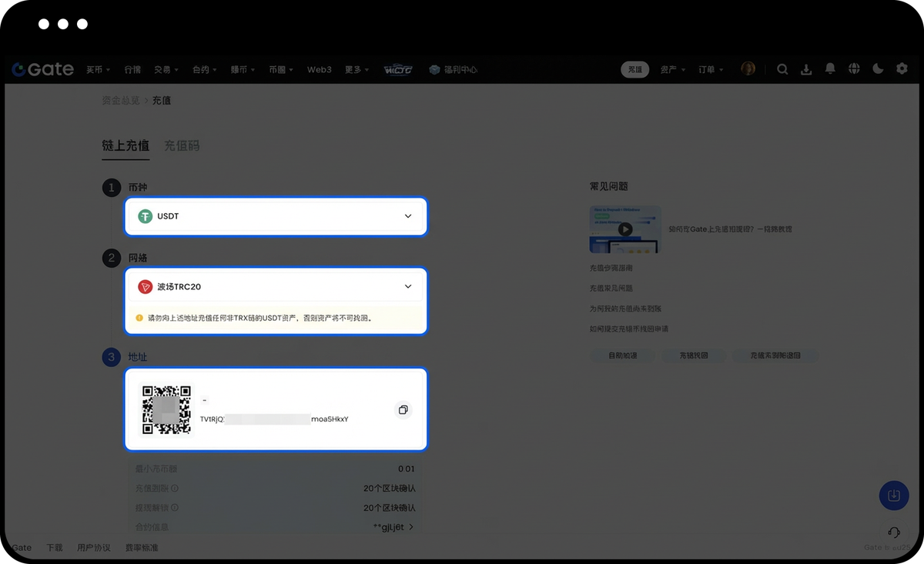Viewport: 924px width, 564px height.
Task: Open the 充值常见问题 link
Action: tap(611, 289)
